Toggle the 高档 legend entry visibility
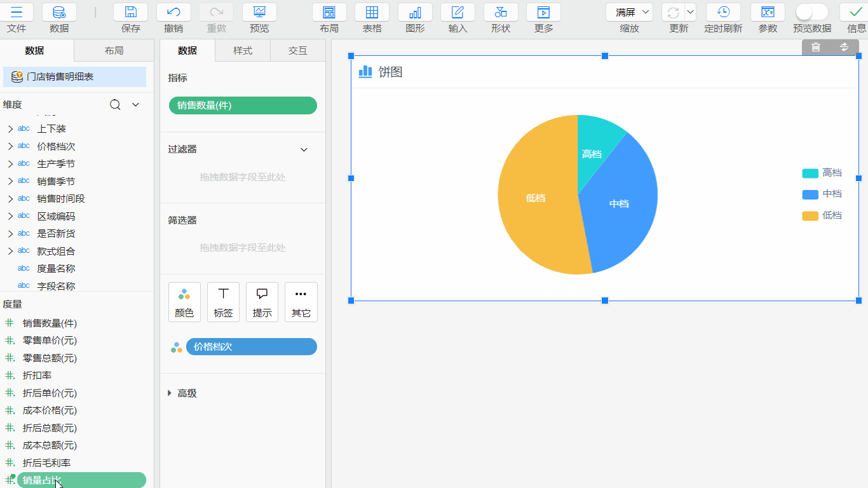The height and width of the screenshot is (488, 868). (822, 173)
